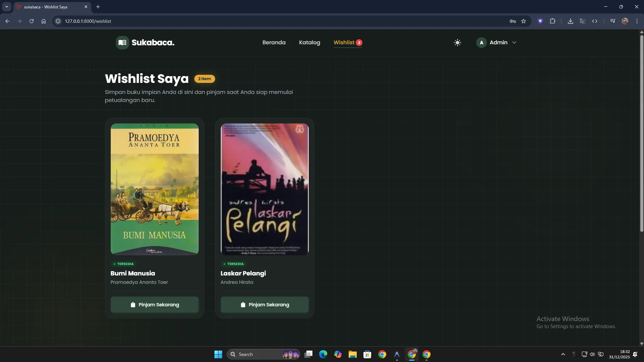Open the Laskar Pelangi book cover
This screenshot has width=644, height=362.
264,189
